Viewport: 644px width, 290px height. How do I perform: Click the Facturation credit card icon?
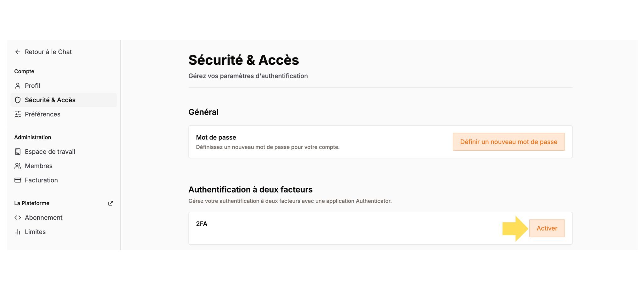coord(18,180)
